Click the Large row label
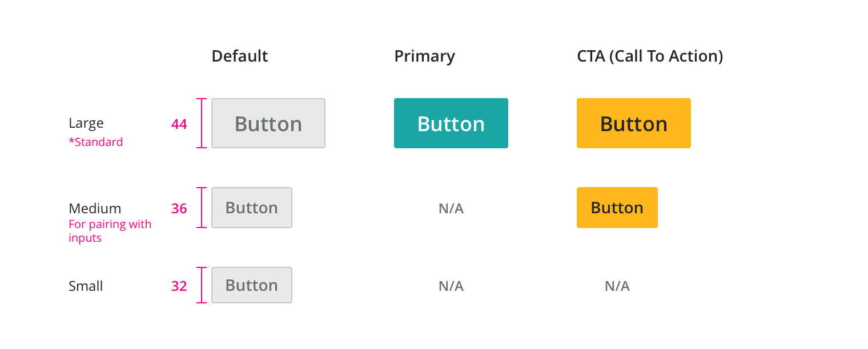Image resolution: width=868 pixels, height=349 pixels. coord(86,123)
